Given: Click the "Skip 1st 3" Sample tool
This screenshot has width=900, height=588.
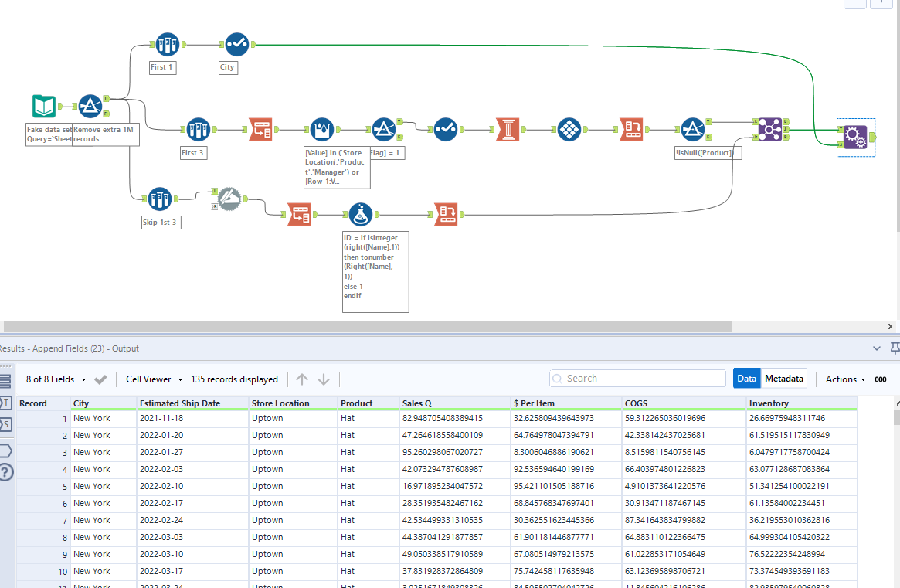Looking at the screenshot, I should pyautogui.click(x=160, y=199).
